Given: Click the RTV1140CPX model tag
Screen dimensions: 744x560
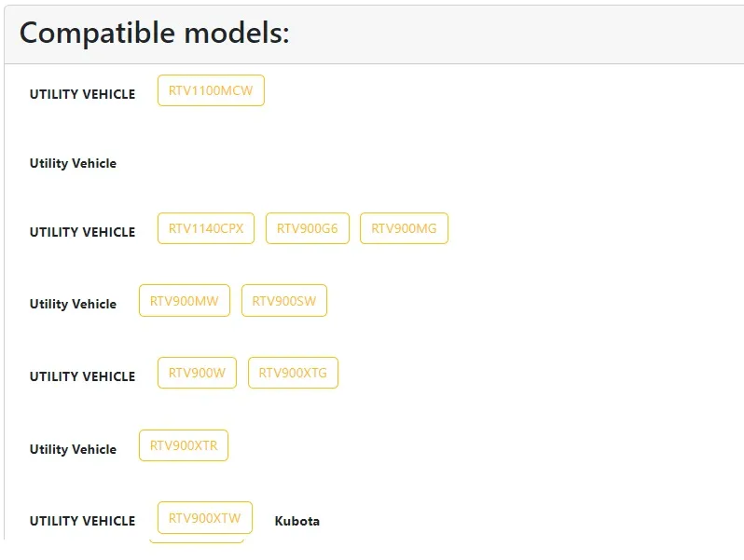Looking at the screenshot, I should pos(206,228).
